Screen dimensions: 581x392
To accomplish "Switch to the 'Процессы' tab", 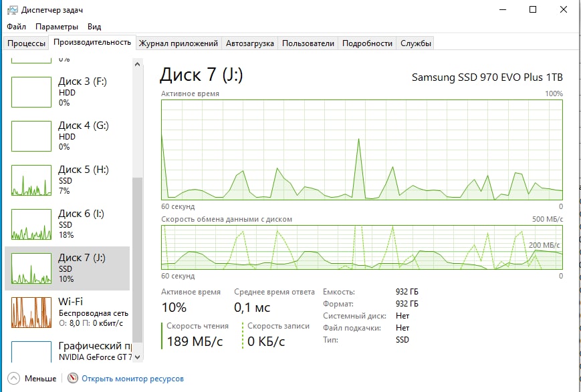I will [x=27, y=43].
